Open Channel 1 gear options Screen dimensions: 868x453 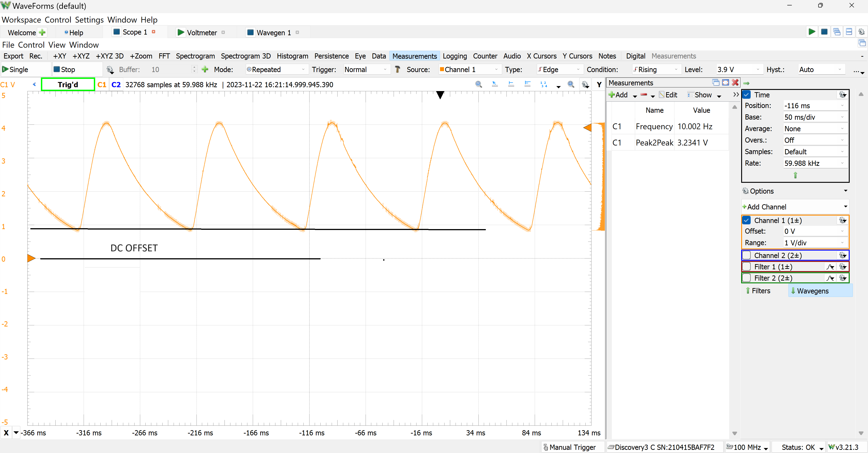click(x=843, y=220)
